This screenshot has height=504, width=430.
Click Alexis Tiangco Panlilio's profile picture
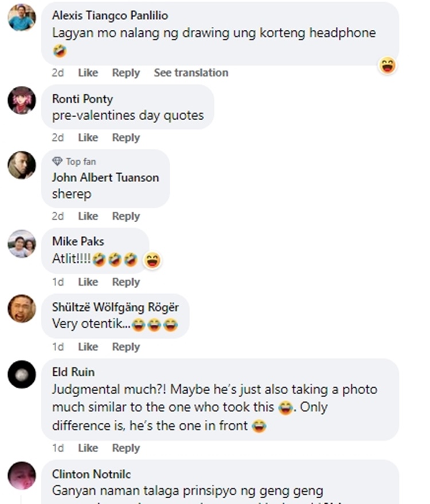click(22, 17)
